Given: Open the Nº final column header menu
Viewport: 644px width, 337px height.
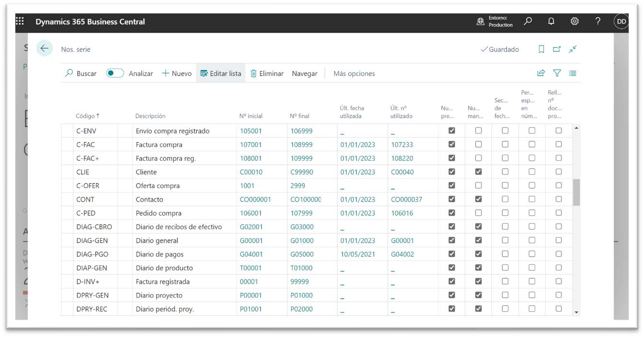Looking at the screenshot, I should (x=300, y=116).
